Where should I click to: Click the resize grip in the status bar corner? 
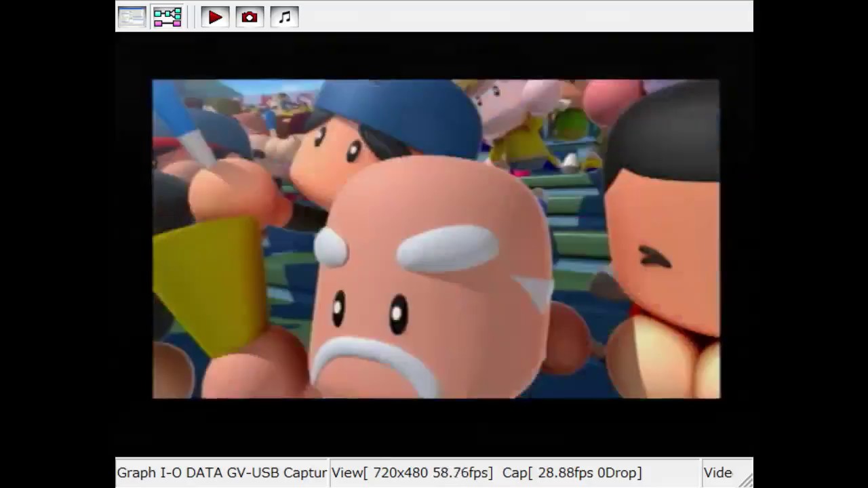coord(745,480)
